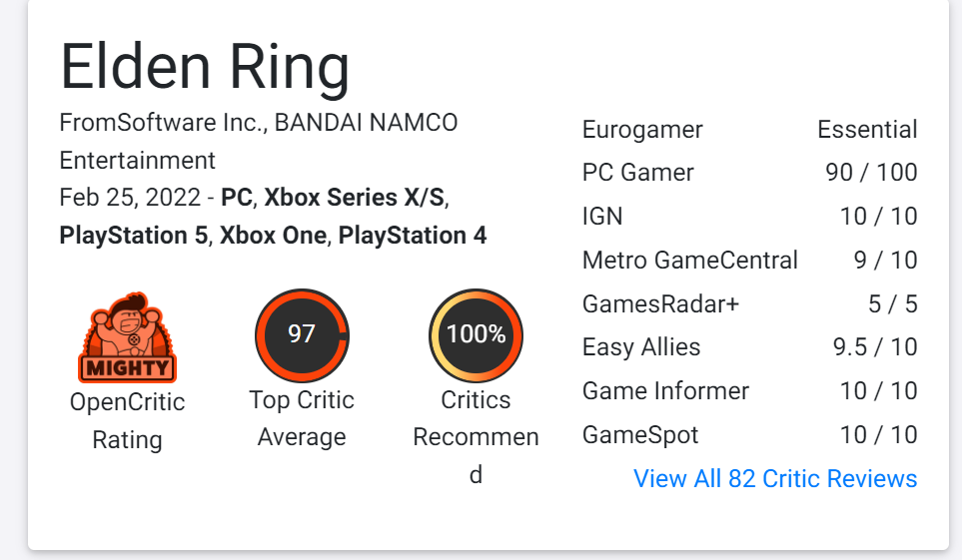
Task: Open the Game Informer review entry
Action: (750, 390)
